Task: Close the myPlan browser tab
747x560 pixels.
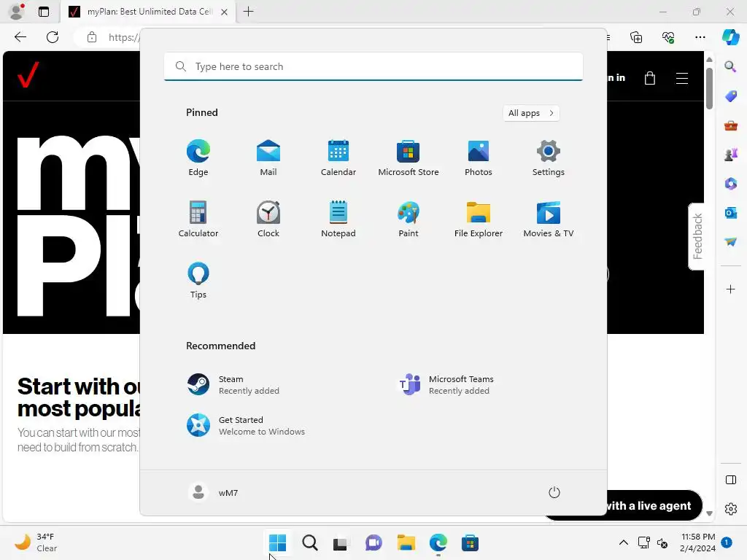Action: pos(224,12)
